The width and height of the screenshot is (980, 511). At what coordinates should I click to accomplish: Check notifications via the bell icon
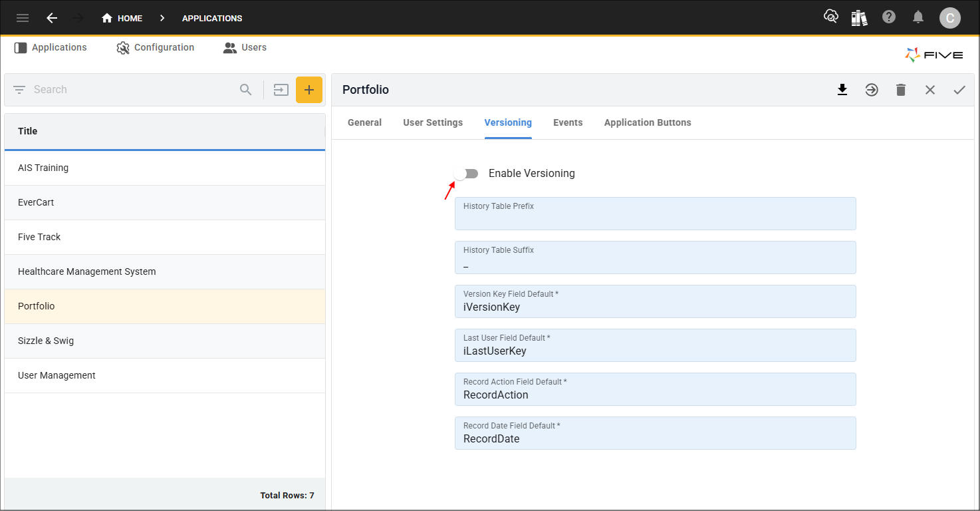pos(918,18)
